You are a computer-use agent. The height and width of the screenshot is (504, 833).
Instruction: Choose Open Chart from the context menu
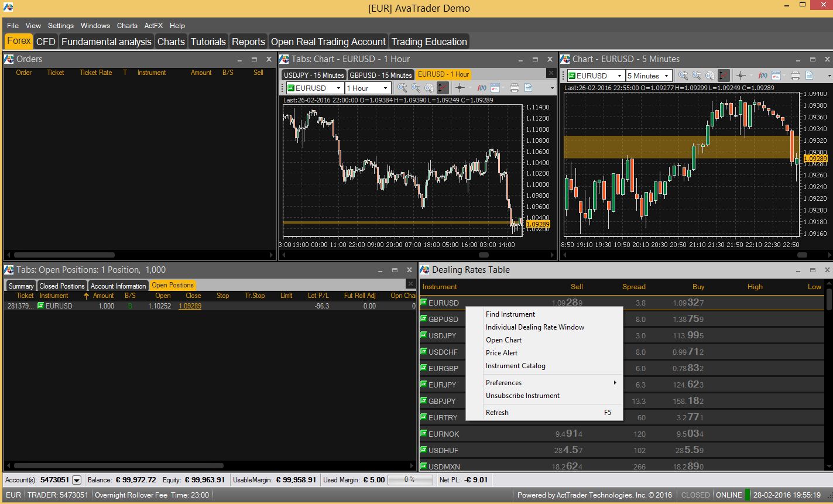click(x=503, y=340)
